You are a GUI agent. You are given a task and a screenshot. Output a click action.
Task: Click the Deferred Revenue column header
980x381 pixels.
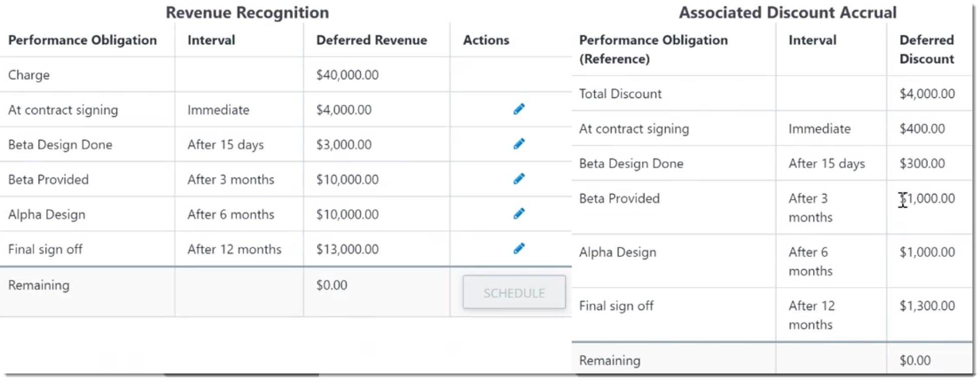pos(372,40)
